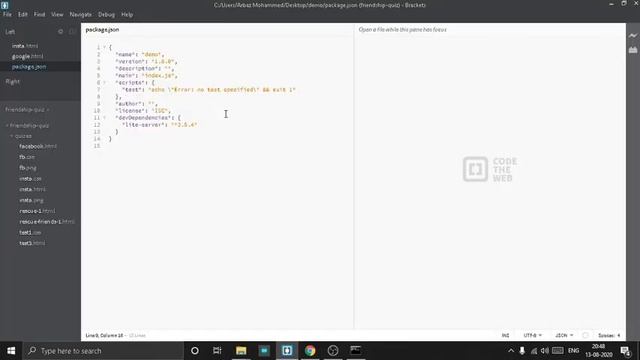Open the blue store app on taskbar
Screen dimensions: 640x360
click(x=264, y=351)
